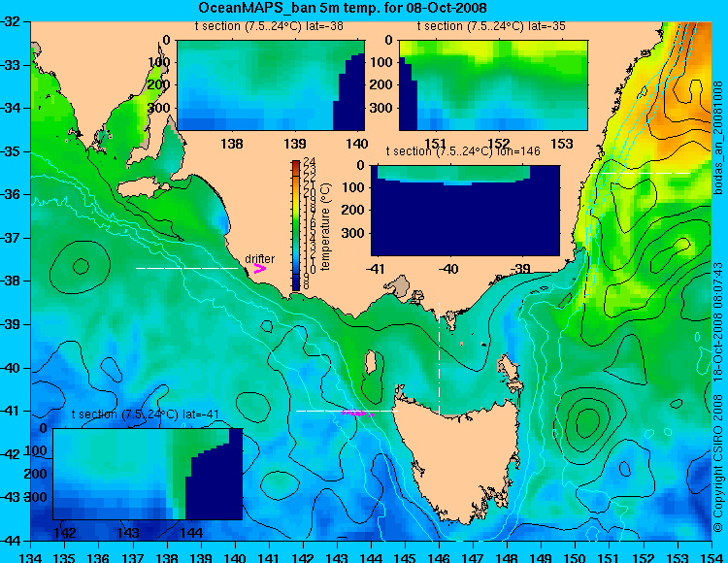Click the heading "t section (7.5..24°C) lon=146"
This screenshot has height=563, width=728.
pos(463,151)
